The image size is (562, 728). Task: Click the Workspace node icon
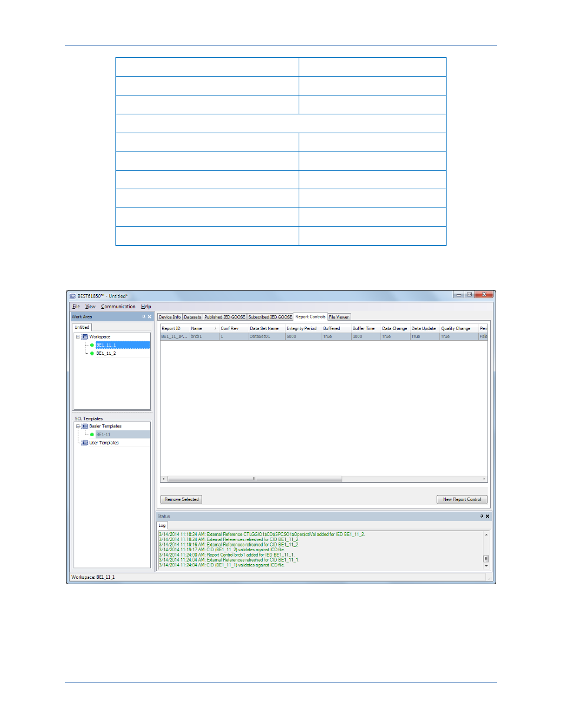(85, 337)
